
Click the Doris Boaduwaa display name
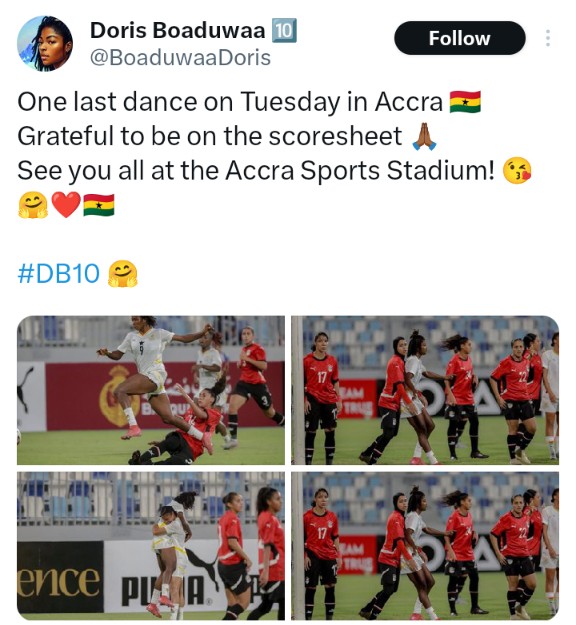[x=177, y=30]
